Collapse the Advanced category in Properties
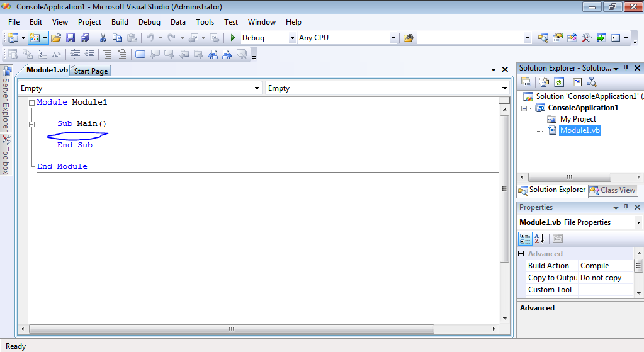 click(x=521, y=253)
